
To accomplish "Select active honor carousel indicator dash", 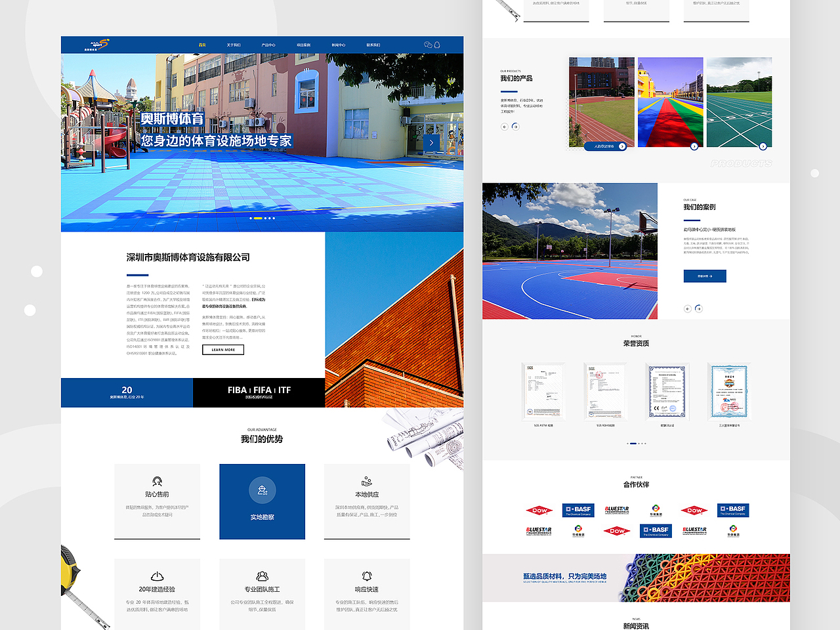I will click(633, 444).
